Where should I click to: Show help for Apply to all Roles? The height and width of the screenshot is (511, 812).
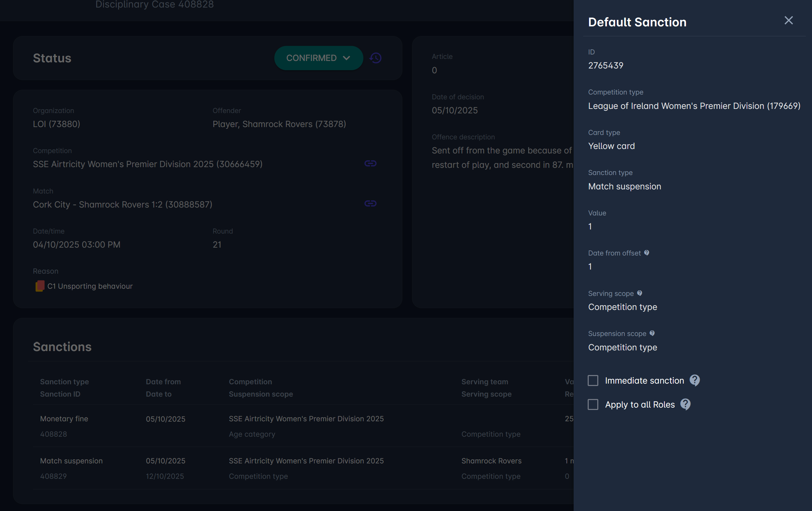point(685,404)
